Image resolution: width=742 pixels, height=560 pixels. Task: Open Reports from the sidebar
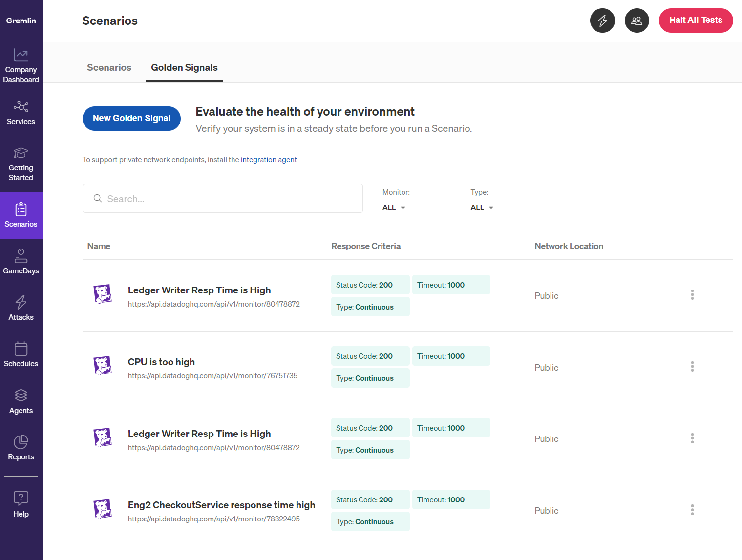pos(21,448)
